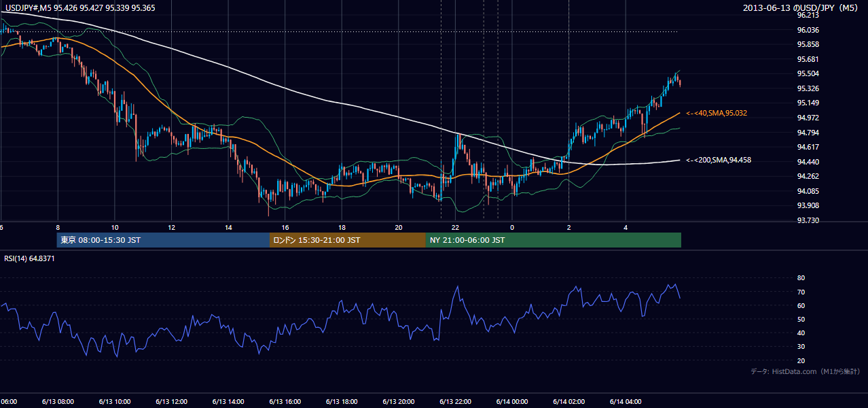Viewport: 868px width, 408px height.
Task: Click the 6/13 08:00 time axis label
Action: [57, 402]
